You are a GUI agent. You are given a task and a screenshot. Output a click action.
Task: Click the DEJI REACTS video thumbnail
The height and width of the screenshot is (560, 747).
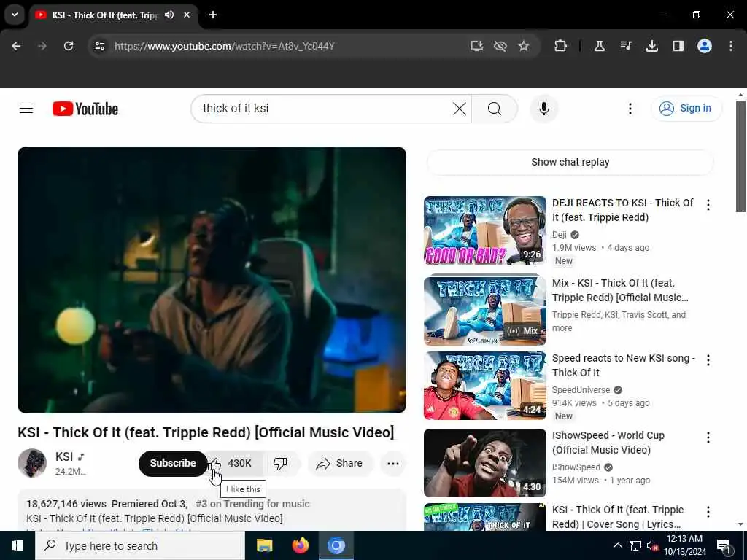(x=485, y=230)
